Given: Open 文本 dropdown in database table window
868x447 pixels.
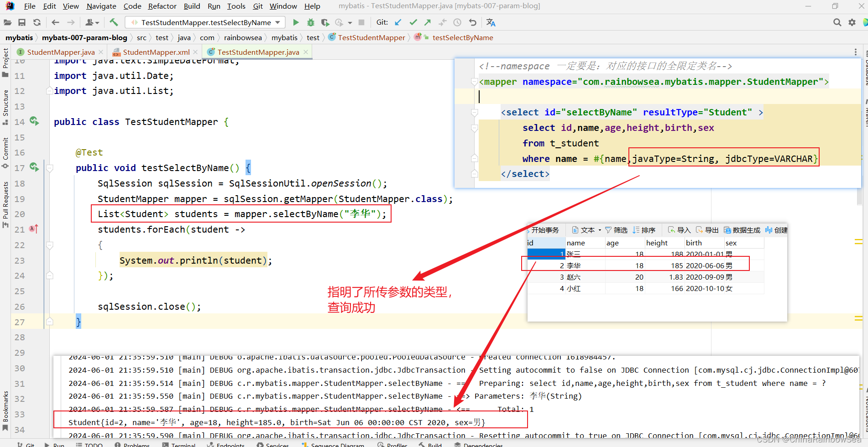Looking at the screenshot, I should pos(587,230).
